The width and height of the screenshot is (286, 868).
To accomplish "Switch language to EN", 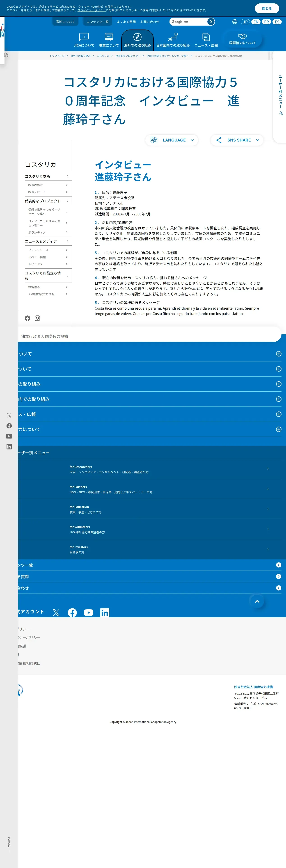I will 256,22.
